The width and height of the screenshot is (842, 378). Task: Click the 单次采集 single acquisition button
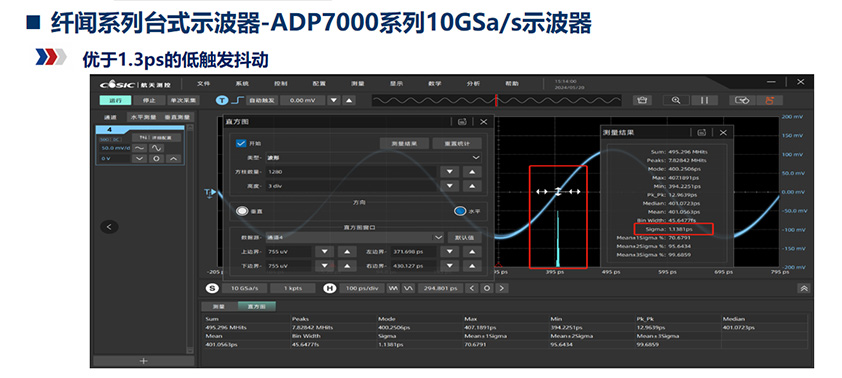pyautogui.click(x=183, y=100)
